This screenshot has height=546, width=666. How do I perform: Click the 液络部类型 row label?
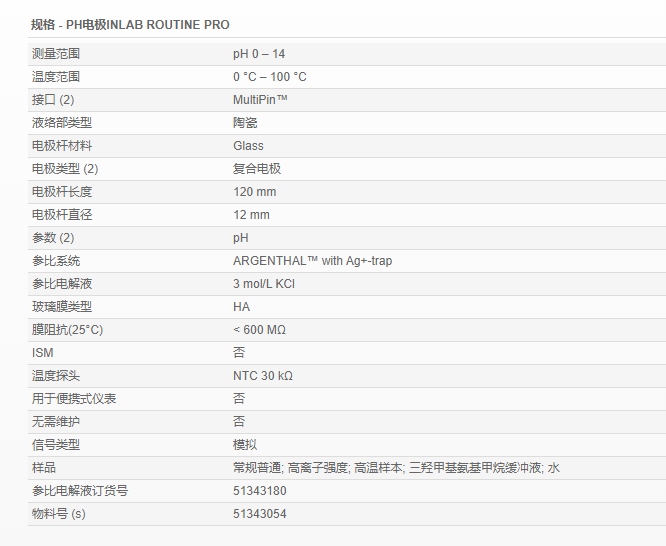62,123
